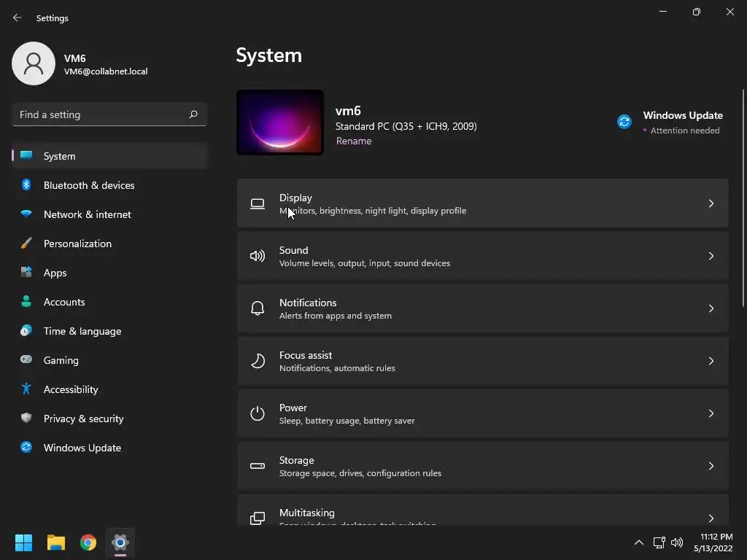
Task: Click the Accessibility figure icon
Action: tap(26, 389)
